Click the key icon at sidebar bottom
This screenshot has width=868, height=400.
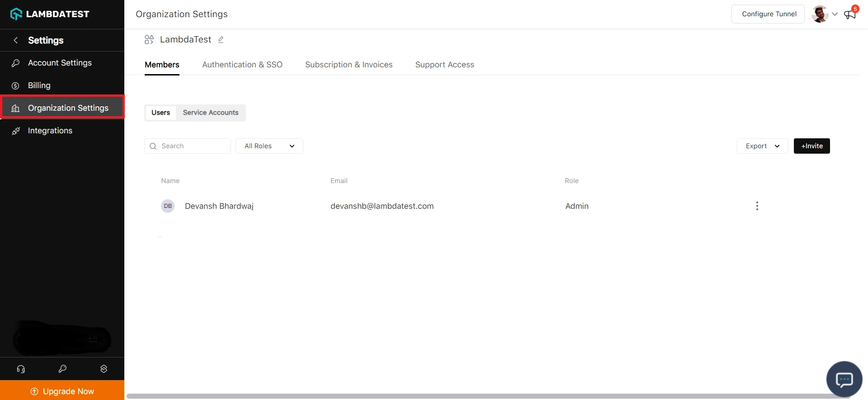(x=62, y=369)
